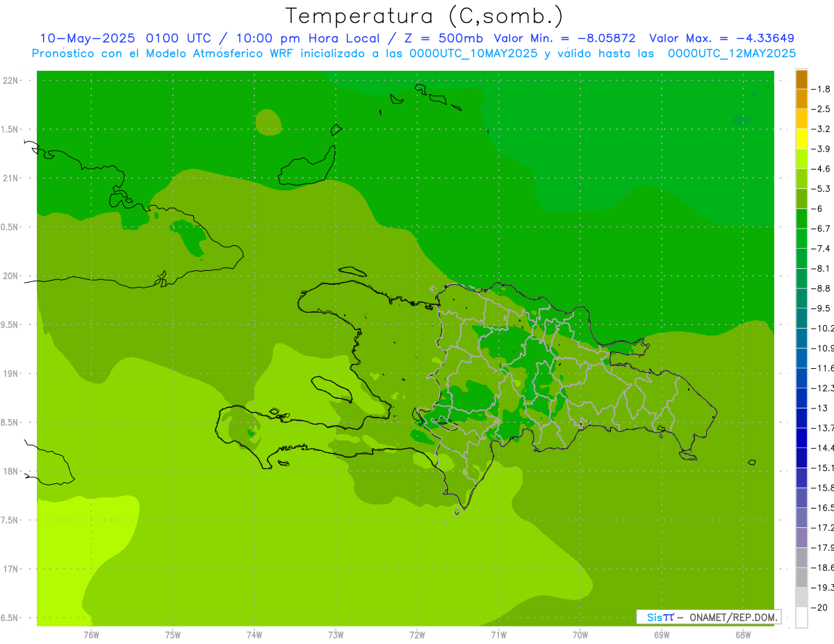
Task: Click the 'Sis' logo text in credit box
Action: [653, 617]
